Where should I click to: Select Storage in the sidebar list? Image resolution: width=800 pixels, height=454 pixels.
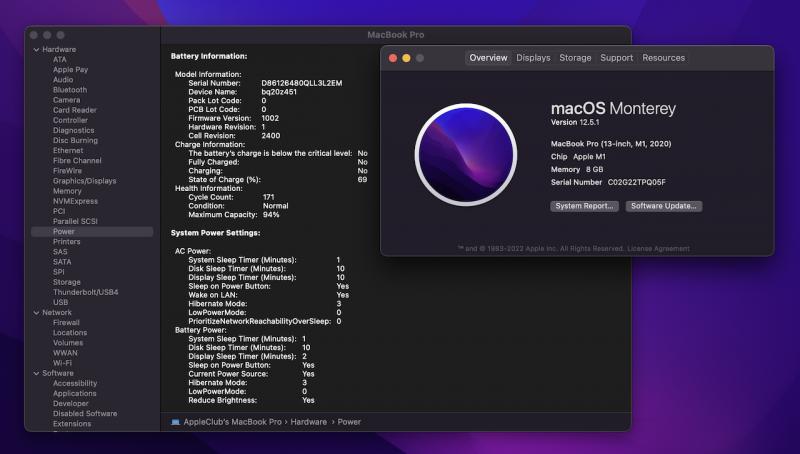coord(66,282)
